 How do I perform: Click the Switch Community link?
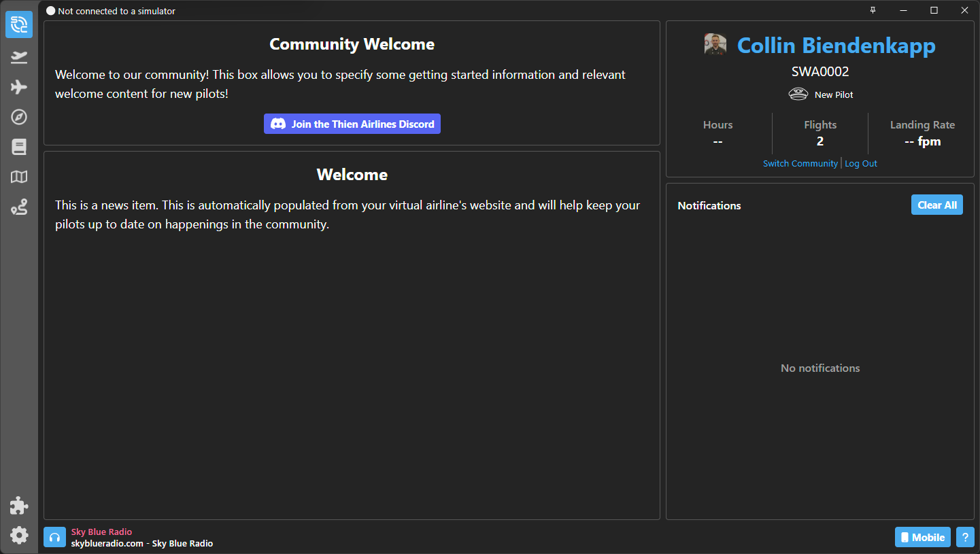click(800, 164)
